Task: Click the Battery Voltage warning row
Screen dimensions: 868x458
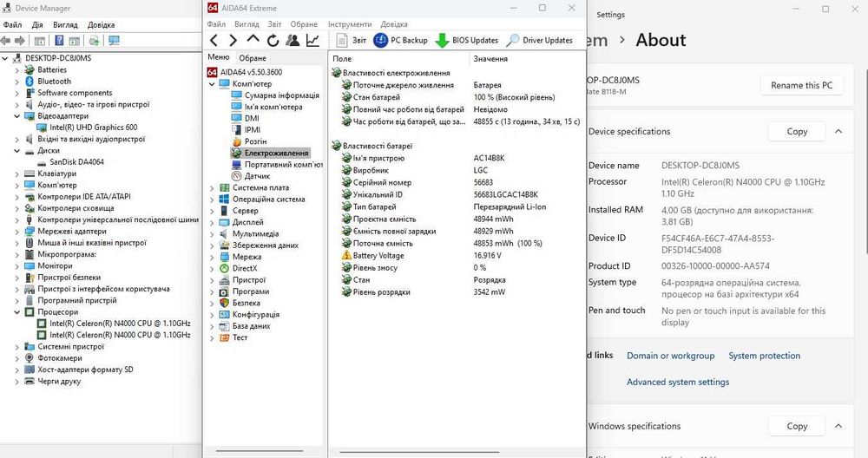Action: (x=457, y=256)
